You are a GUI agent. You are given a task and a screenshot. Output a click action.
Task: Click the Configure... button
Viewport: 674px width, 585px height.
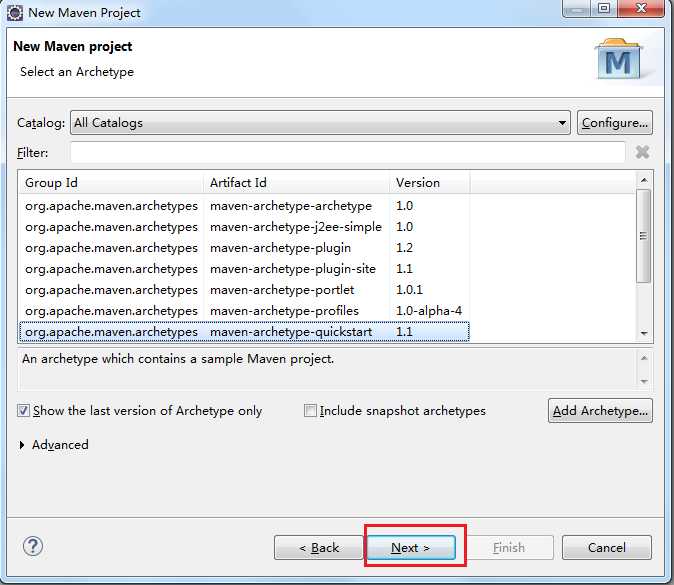click(615, 123)
